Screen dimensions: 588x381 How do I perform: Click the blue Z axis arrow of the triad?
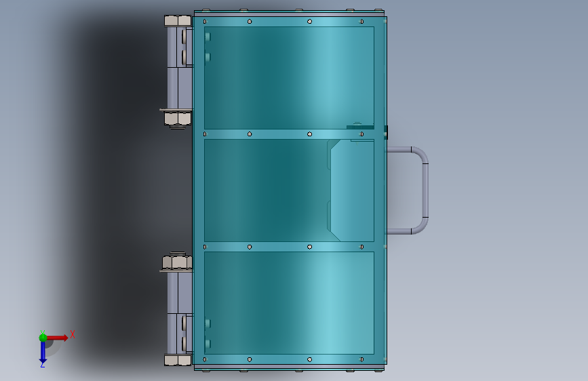pyautogui.click(x=43, y=353)
